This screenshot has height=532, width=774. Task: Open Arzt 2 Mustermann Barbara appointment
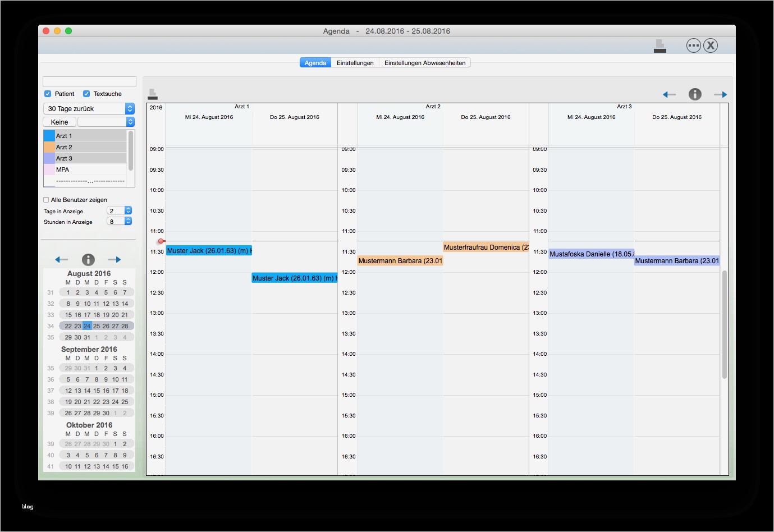point(400,260)
